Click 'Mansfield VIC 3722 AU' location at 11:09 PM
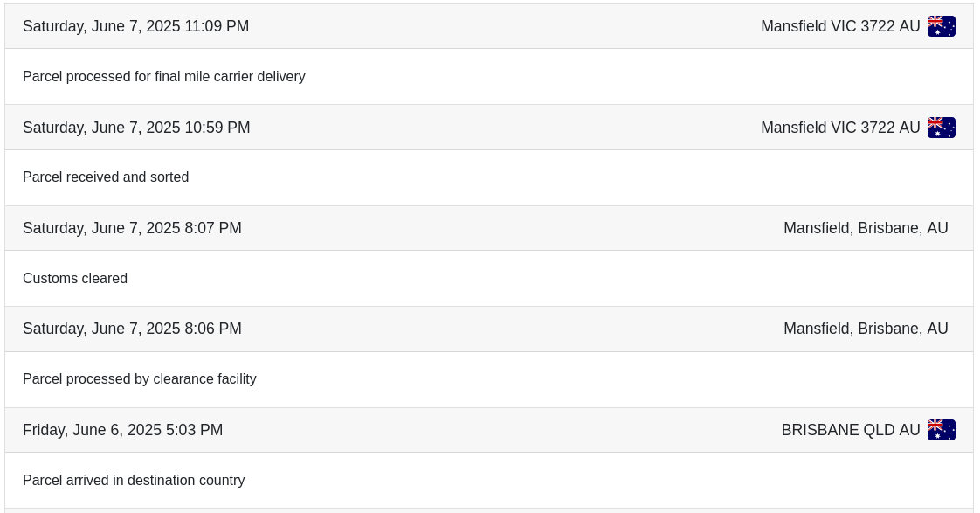The height and width of the screenshot is (513, 980). pyautogui.click(x=839, y=26)
